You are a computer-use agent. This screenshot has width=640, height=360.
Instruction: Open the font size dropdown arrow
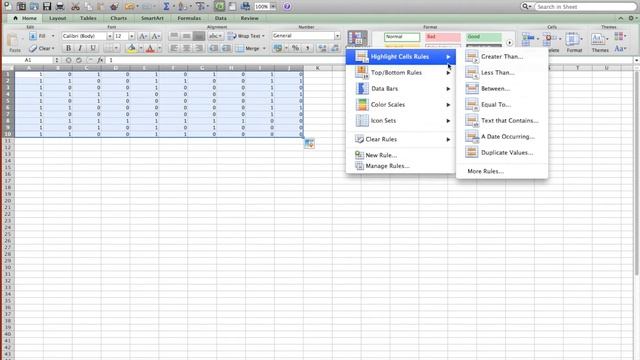[131, 36]
